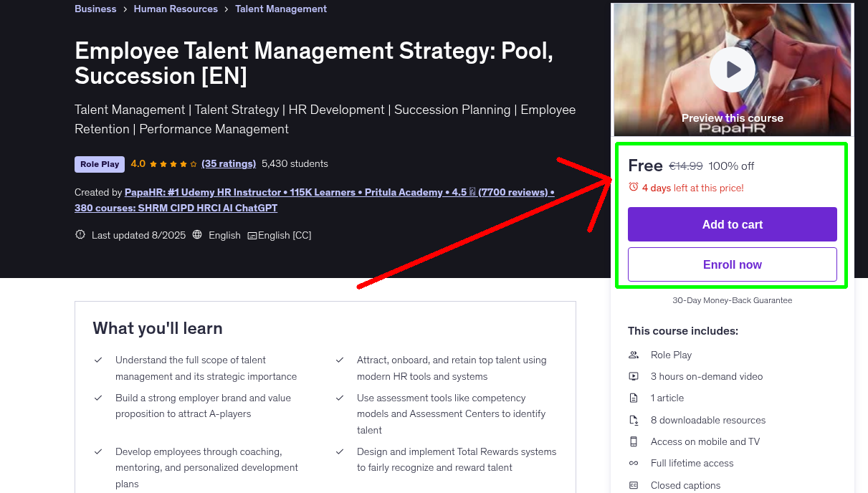Open the Talent Management breadcrumb
This screenshot has height=493, width=868.
pyautogui.click(x=281, y=9)
